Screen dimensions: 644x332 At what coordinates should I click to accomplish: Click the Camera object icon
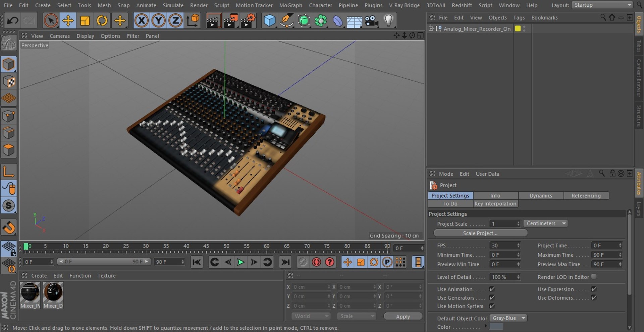372,21
